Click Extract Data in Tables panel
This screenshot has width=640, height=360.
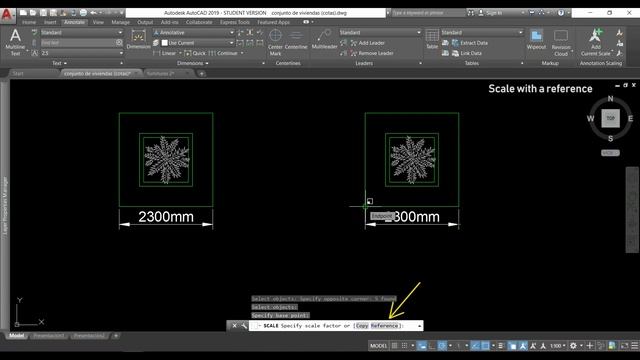click(470, 43)
